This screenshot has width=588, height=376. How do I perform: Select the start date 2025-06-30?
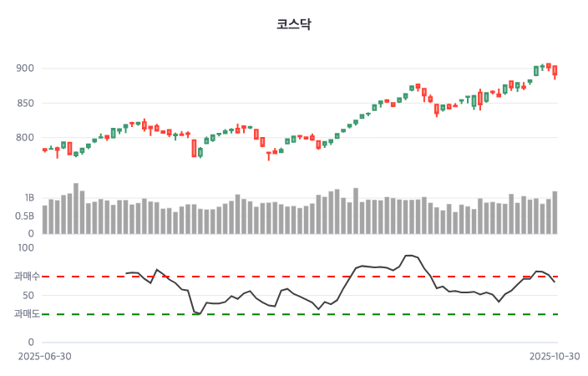coord(44,356)
